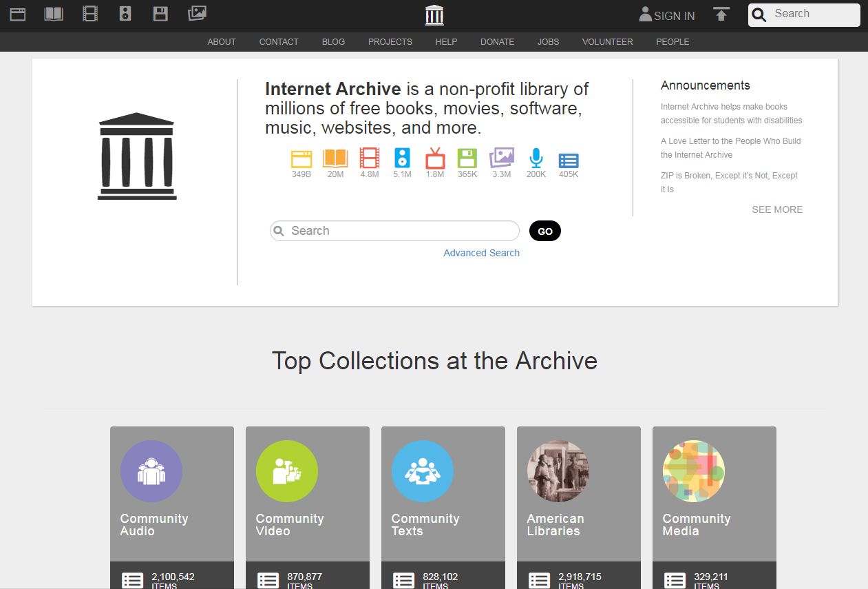
Task: Open the Web icon in top navigation bar
Action: coord(18,14)
